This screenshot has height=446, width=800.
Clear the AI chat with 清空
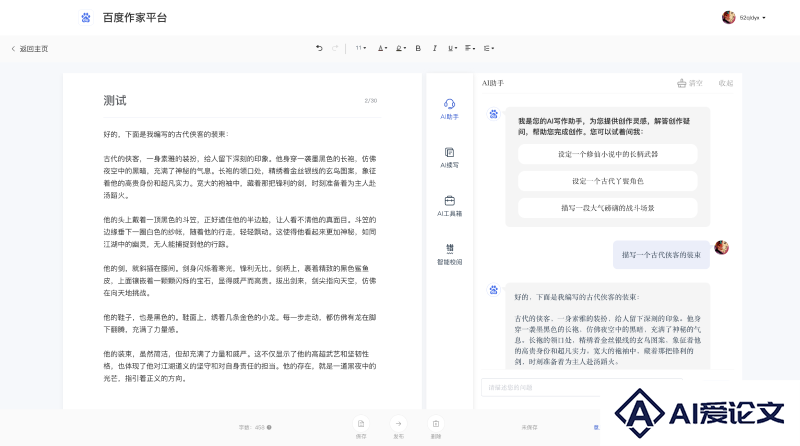click(690, 83)
